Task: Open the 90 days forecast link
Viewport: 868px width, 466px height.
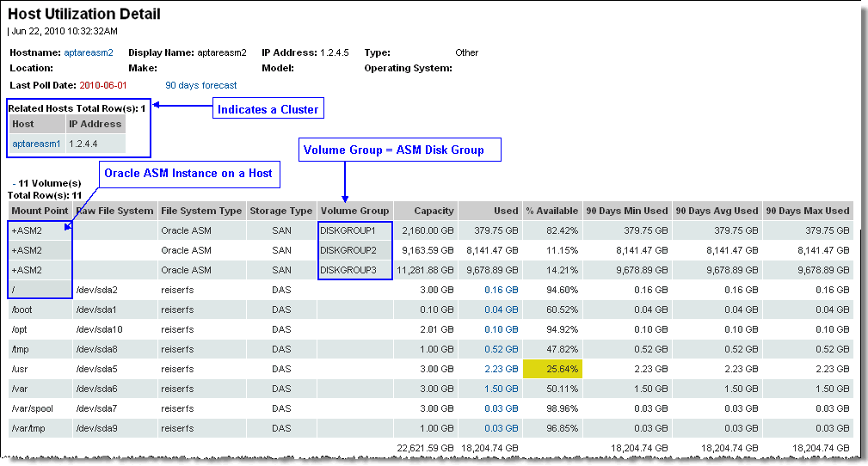Action: click(x=200, y=85)
